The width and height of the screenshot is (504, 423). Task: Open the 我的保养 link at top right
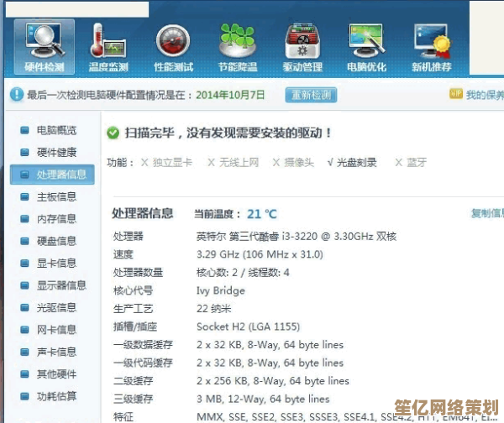click(x=480, y=95)
